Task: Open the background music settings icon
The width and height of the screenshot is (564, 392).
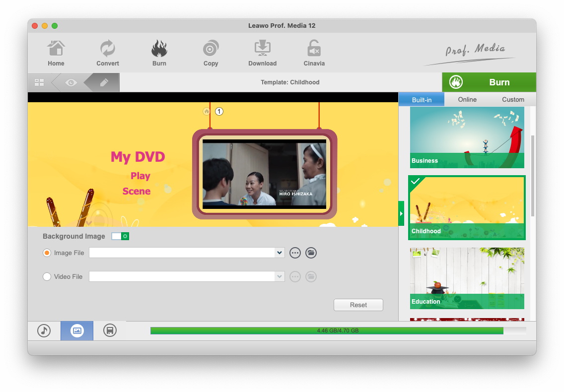Action: coord(44,330)
